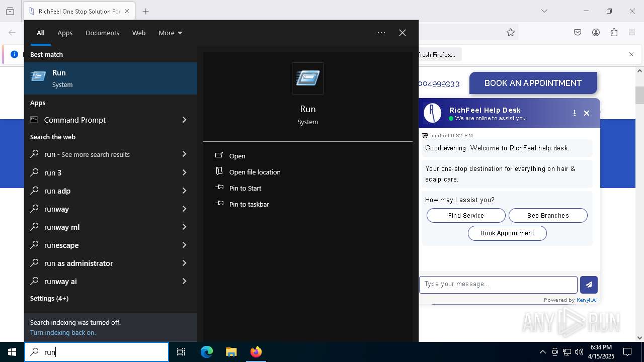Switch to the Documents search tab
Viewport: 644px width, 362px height.
click(x=102, y=33)
